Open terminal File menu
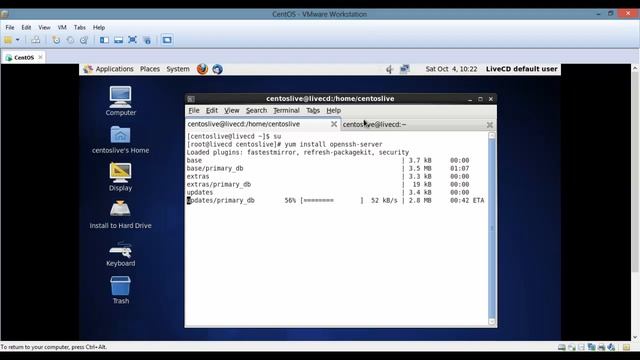This screenshot has width=640, height=360. (x=193, y=111)
